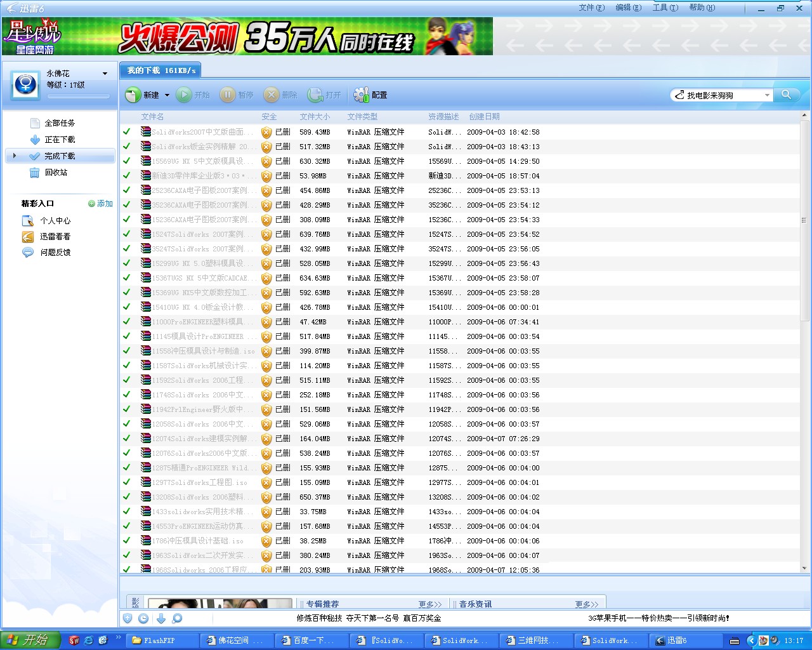Screen dimensions: 812x650
Task: Click 更多>> next to 专辑推荐
Action: click(430, 604)
